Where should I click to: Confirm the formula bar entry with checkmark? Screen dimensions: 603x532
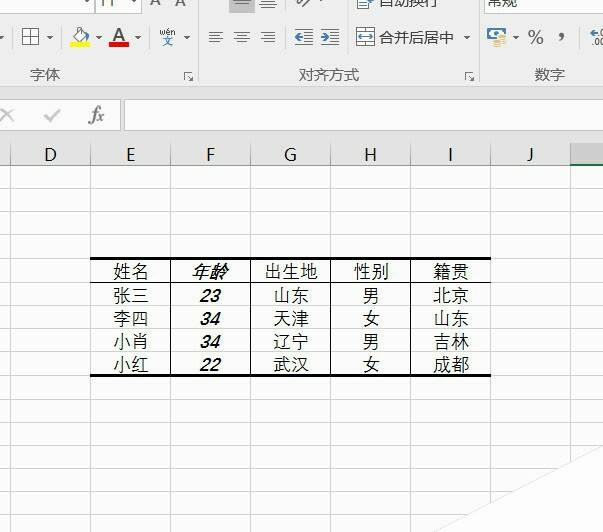[x=52, y=115]
